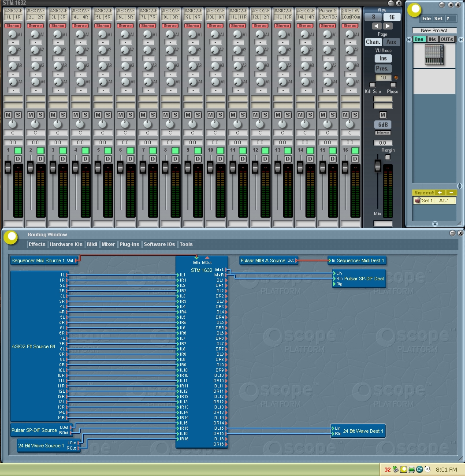The width and height of the screenshot is (465, 476).
Task: Click the orange indicator next to value 10
Action: [x=396, y=78]
